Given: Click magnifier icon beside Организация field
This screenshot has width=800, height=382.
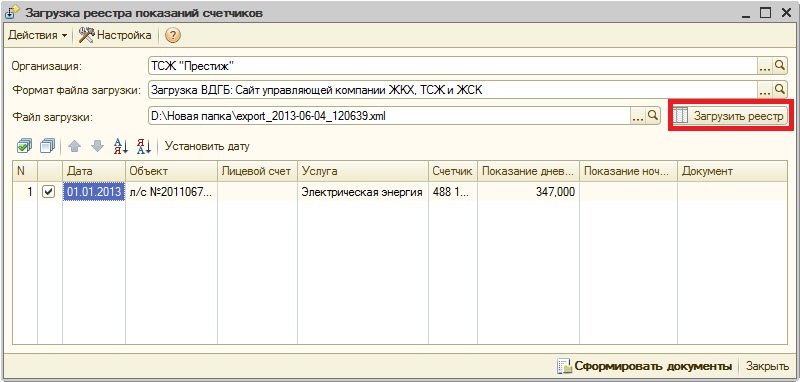Looking at the screenshot, I should 780,65.
